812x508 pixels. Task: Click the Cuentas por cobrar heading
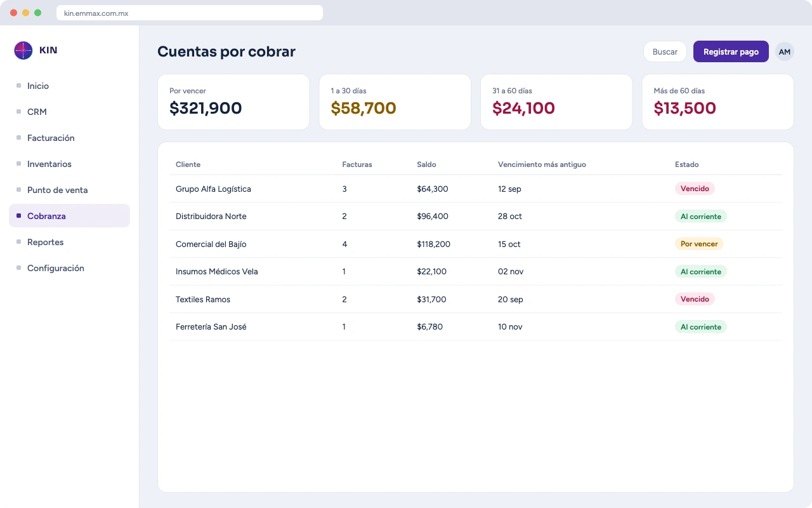226,52
